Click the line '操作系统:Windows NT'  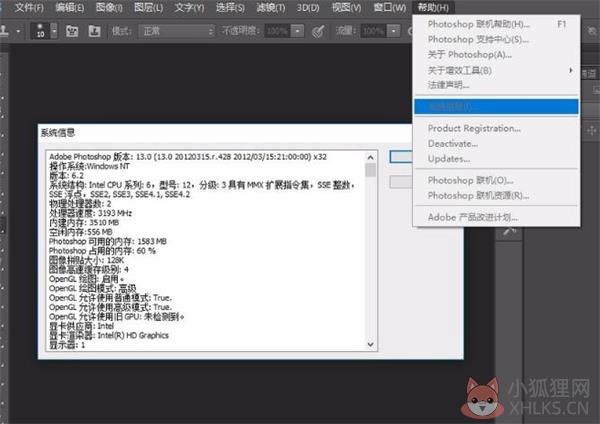tap(89, 166)
